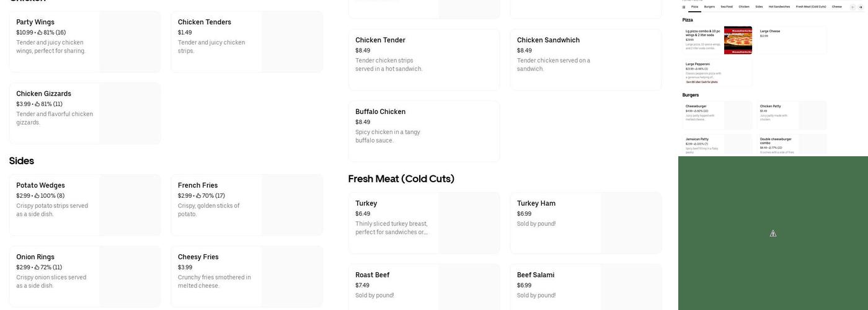Go to the Hot Sandwiches tab
Viewport: 868px width, 310px height.
(x=779, y=7)
